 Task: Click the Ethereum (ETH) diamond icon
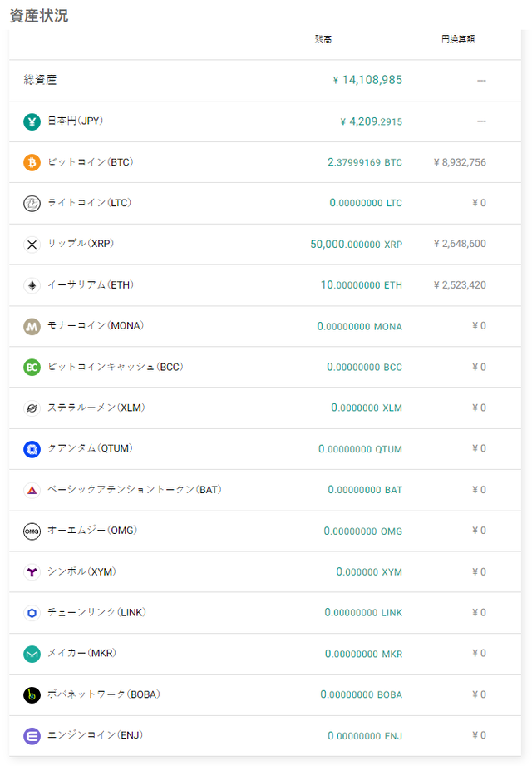(x=32, y=284)
